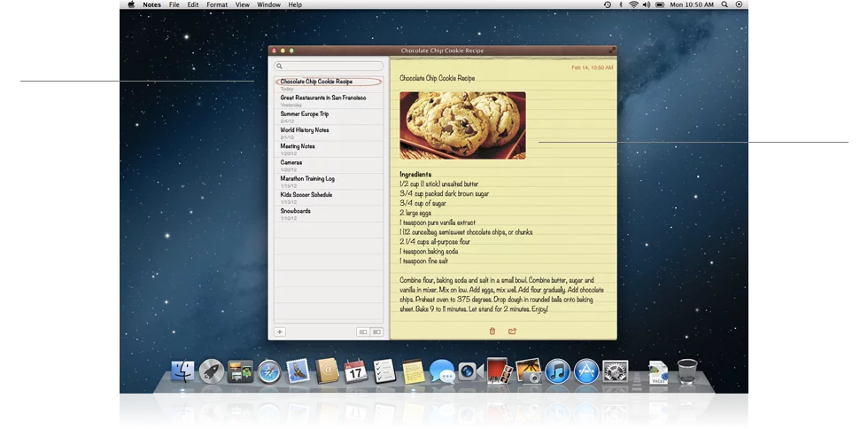Open Safari from the dock
868x429 pixels.
click(268, 371)
